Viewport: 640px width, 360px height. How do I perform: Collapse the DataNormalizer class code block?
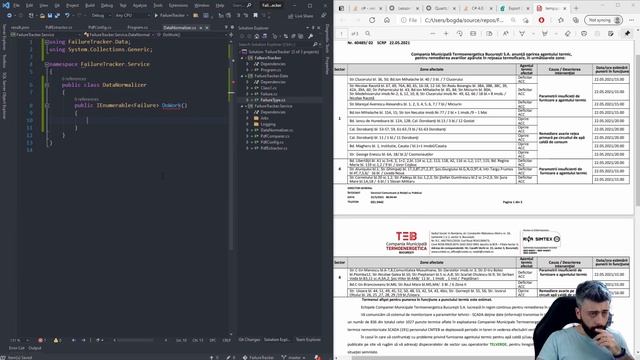(47, 85)
